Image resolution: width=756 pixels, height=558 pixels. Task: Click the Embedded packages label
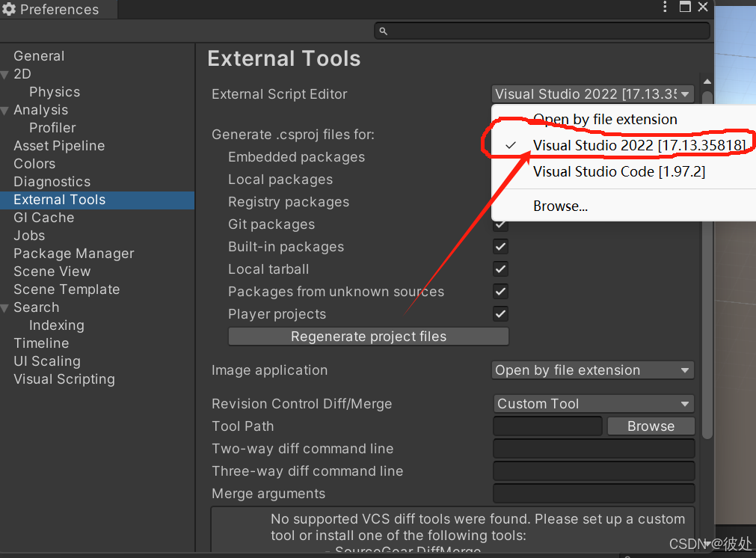[x=297, y=157]
